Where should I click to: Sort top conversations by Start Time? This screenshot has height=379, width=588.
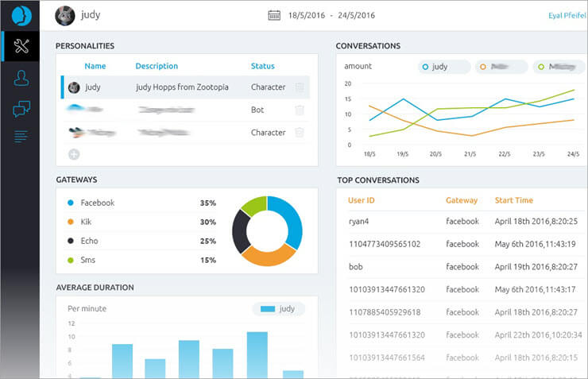514,200
